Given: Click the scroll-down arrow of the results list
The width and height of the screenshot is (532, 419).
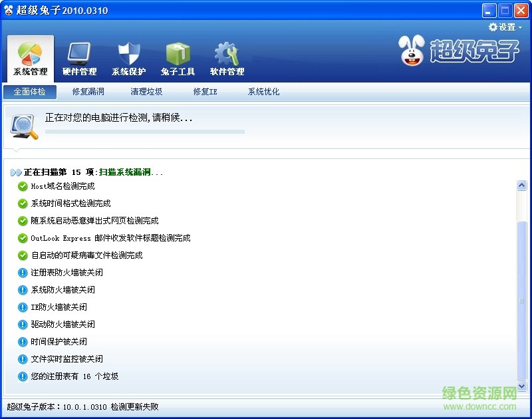Looking at the screenshot, I should [521, 386].
